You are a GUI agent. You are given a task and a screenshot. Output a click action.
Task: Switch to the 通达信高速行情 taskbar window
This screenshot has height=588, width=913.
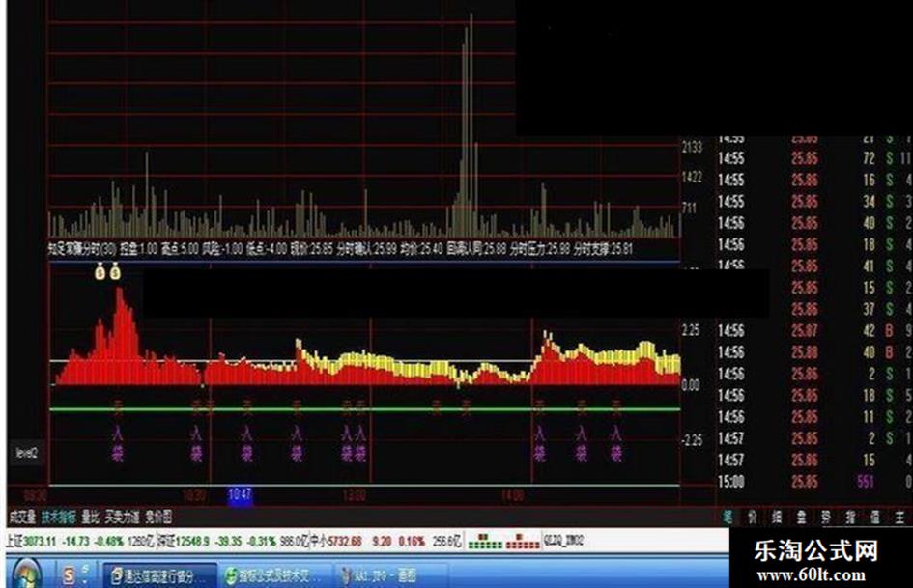coord(159,576)
